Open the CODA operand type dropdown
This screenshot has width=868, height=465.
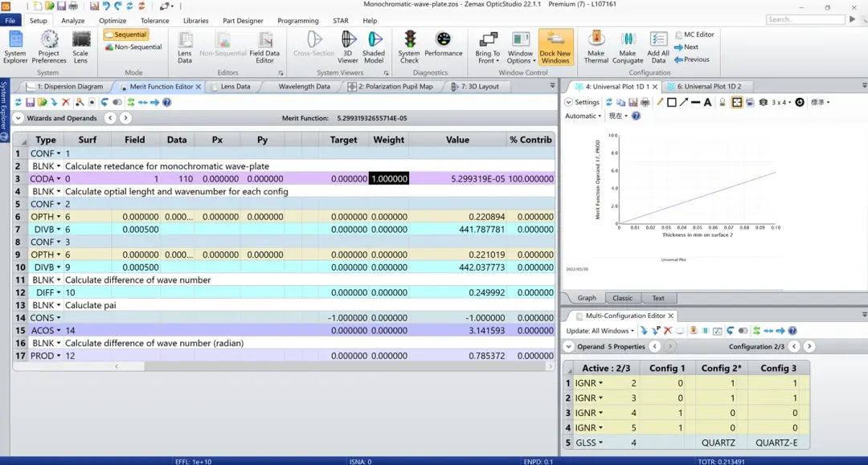pyautogui.click(x=59, y=178)
